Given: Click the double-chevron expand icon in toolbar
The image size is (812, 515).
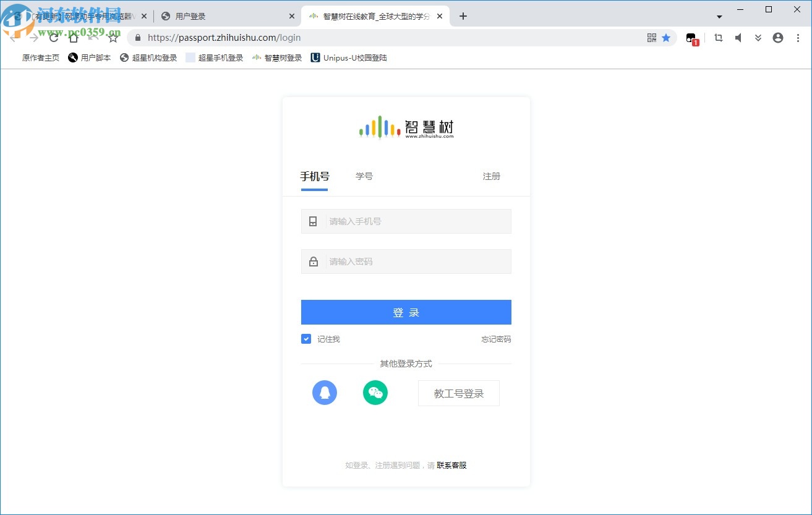Looking at the screenshot, I should click(x=758, y=38).
